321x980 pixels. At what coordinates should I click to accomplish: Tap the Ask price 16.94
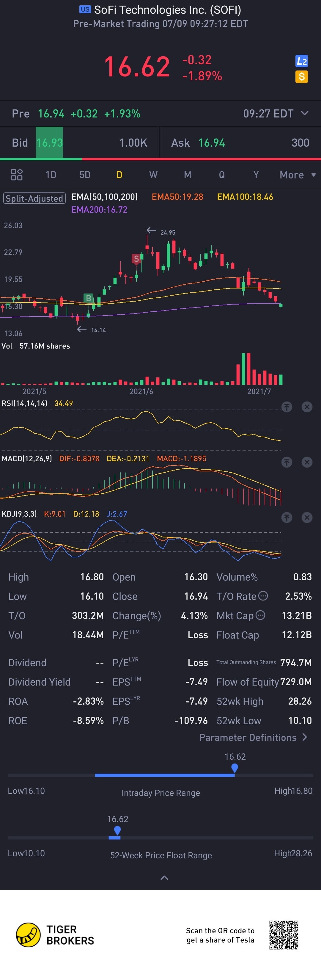(x=212, y=143)
